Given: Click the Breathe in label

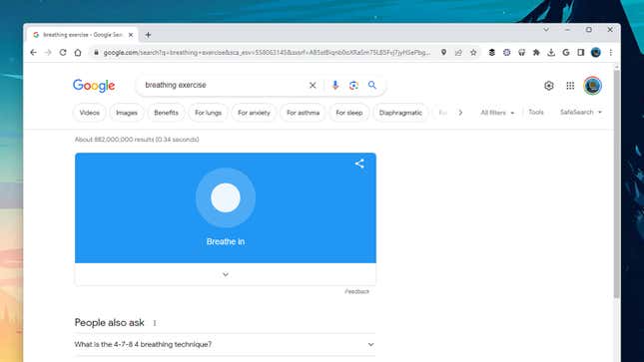Looking at the screenshot, I should click(226, 241).
